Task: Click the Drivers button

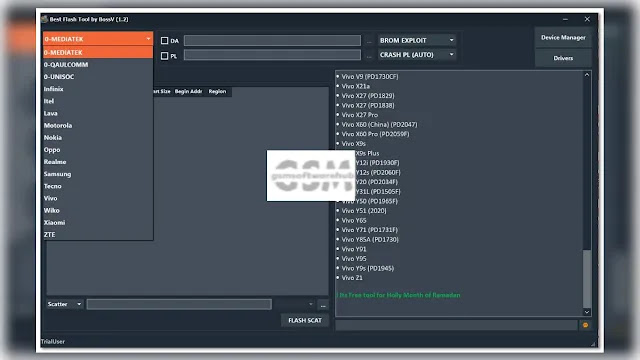Action: 563,58
